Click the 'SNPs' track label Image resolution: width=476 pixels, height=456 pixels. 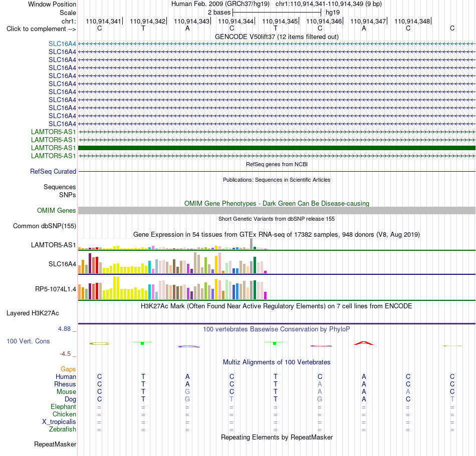coord(68,195)
